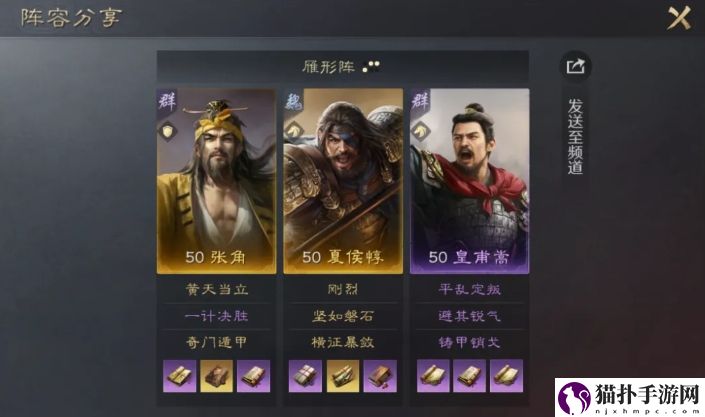The height and width of the screenshot is (417, 705).
Task: Click cavalry troop icon on 夏侯惇 card
Action: (x=294, y=130)
